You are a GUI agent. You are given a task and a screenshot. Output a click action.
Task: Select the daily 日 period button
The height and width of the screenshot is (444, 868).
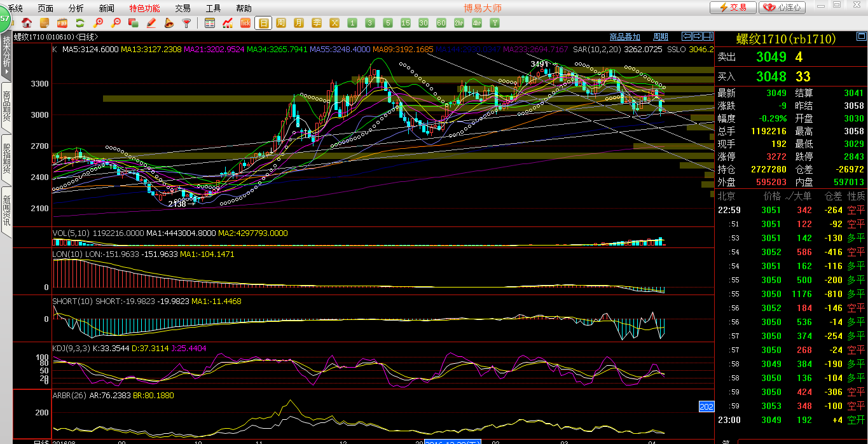(263, 23)
